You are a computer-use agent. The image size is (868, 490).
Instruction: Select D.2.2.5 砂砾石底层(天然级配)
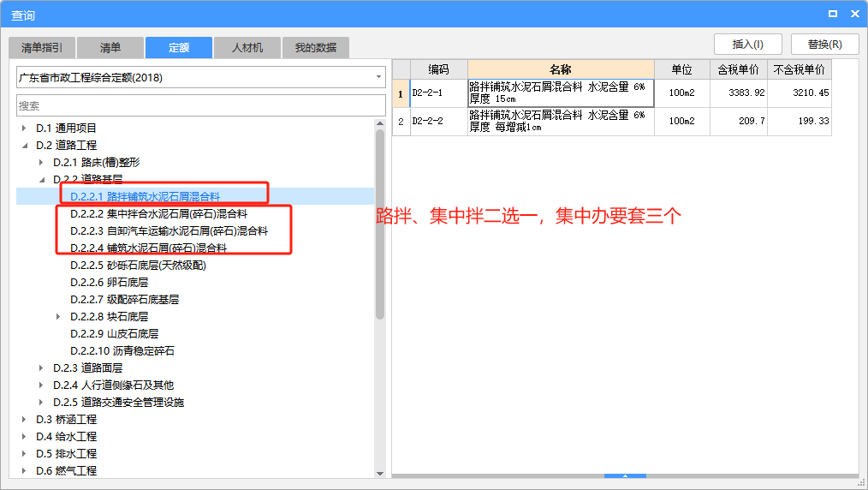(x=139, y=266)
